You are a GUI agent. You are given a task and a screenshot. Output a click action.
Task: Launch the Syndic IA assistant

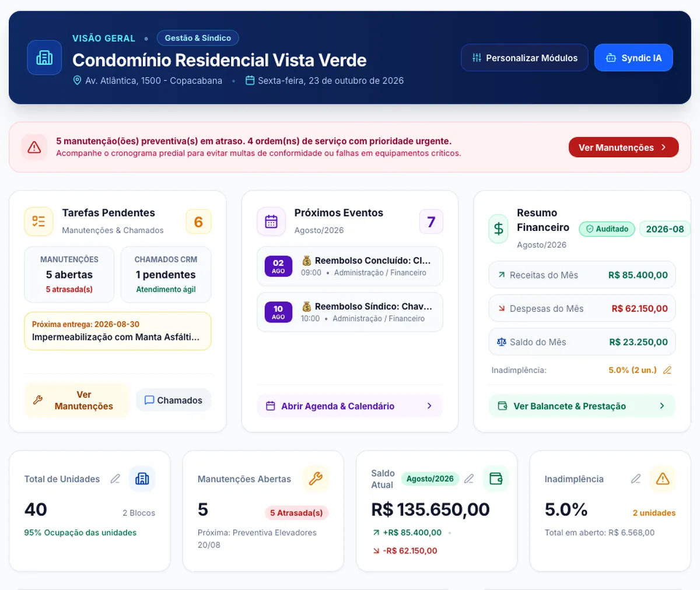(x=633, y=58)
